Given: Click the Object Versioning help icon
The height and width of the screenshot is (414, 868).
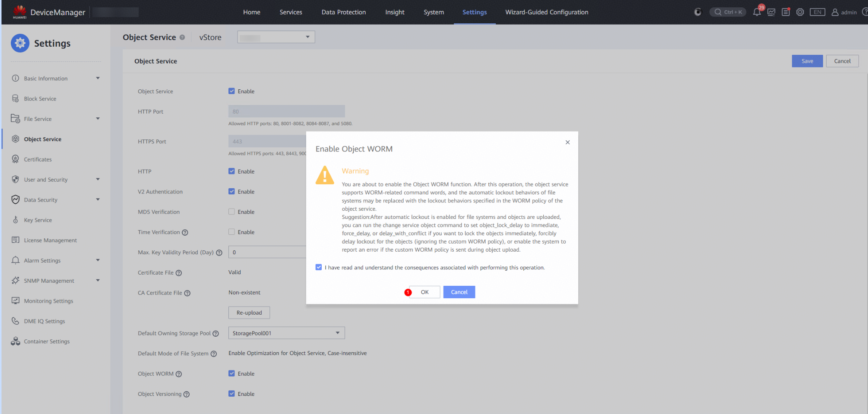Looking at the screenshot, I should click(187, 394).
